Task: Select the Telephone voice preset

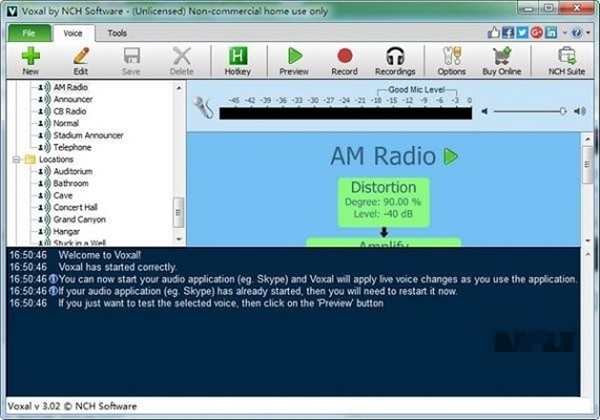Action: (x=72, y=147)
